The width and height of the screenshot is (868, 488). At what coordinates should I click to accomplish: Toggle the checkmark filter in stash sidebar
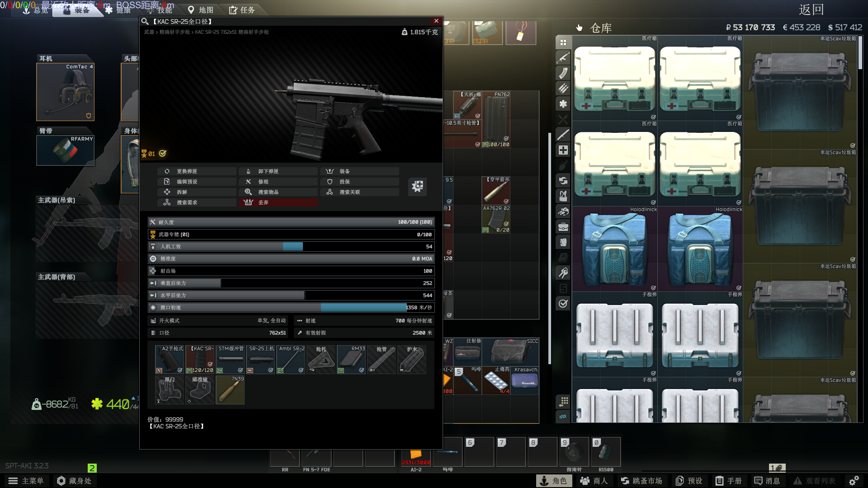(563, 304)
